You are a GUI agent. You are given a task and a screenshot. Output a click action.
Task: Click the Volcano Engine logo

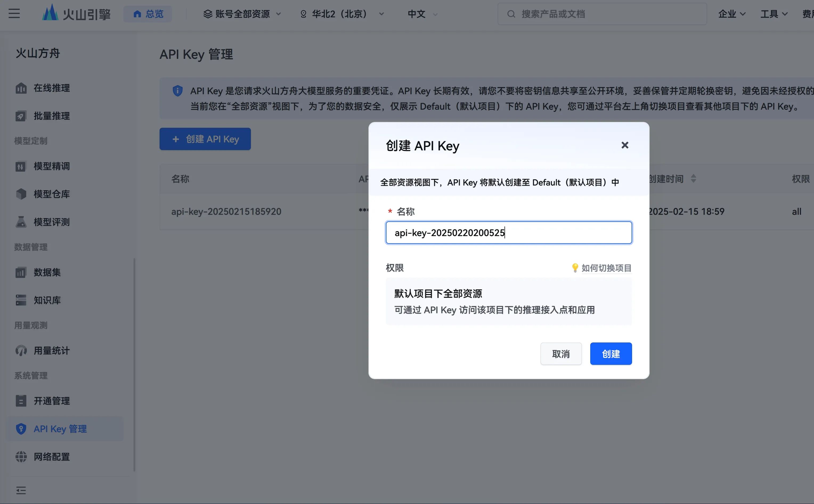[76, 13]
